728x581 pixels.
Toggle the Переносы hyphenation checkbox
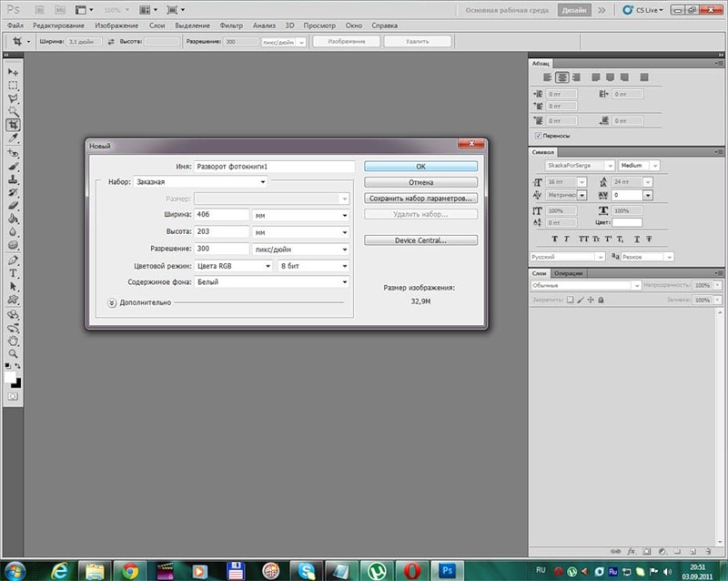538,136
